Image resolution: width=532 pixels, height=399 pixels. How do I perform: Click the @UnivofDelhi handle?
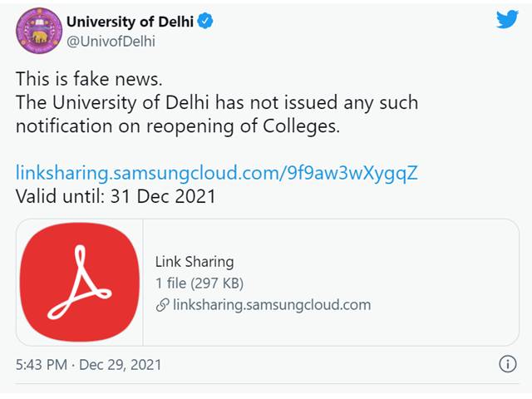click(x=110, y=41)
